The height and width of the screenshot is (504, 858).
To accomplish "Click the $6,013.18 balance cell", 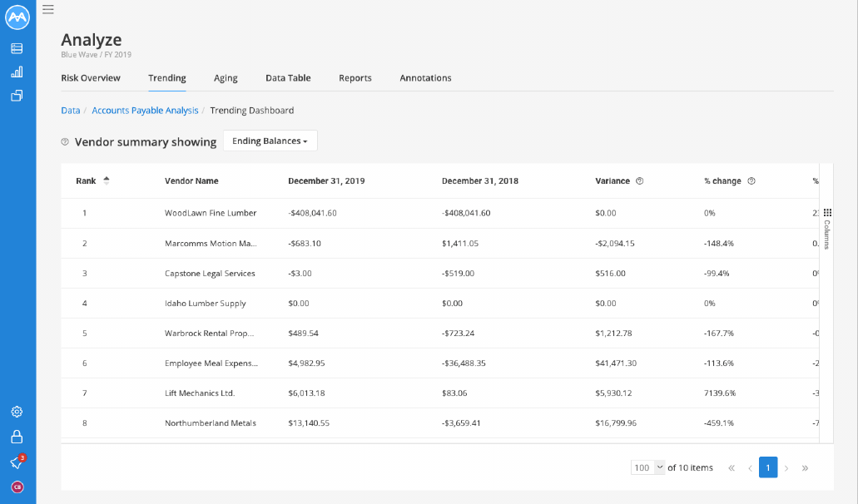I will (306, 393).
